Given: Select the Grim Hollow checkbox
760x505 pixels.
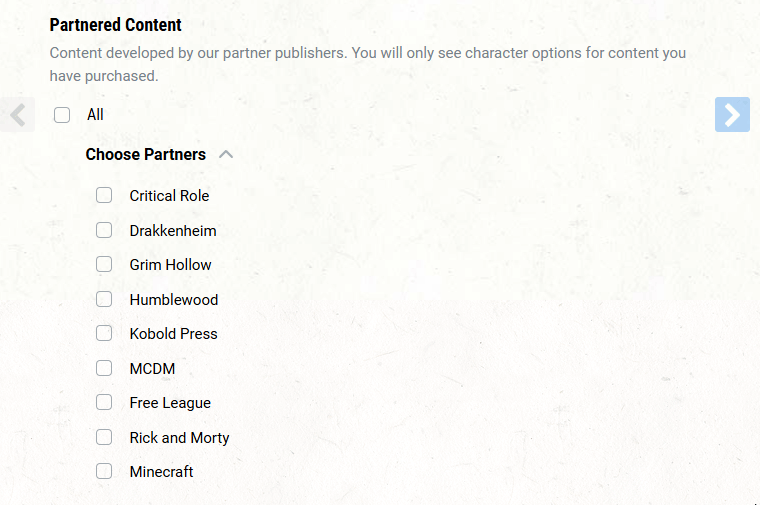Looking at the screenshot, I should click(104, 265).
